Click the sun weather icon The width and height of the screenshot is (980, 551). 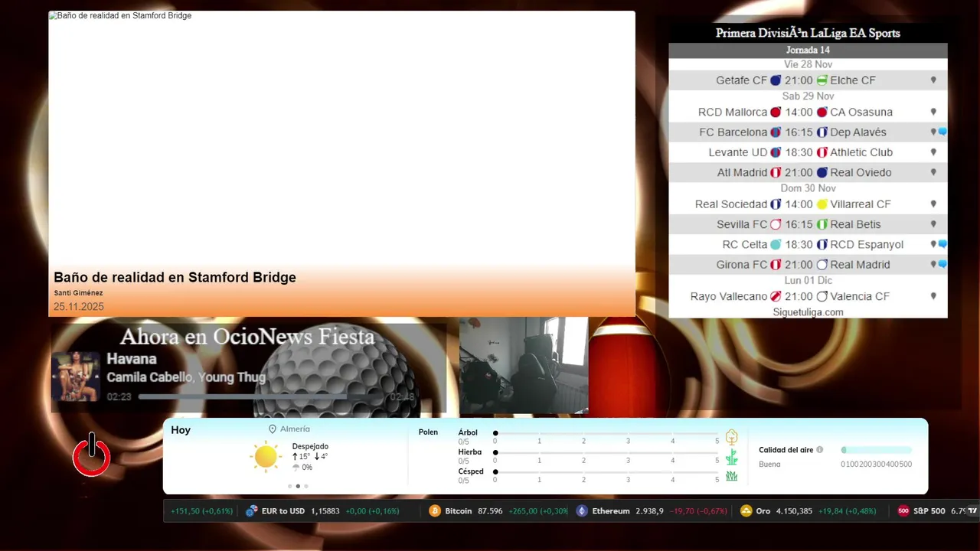(x=266, y=456)
